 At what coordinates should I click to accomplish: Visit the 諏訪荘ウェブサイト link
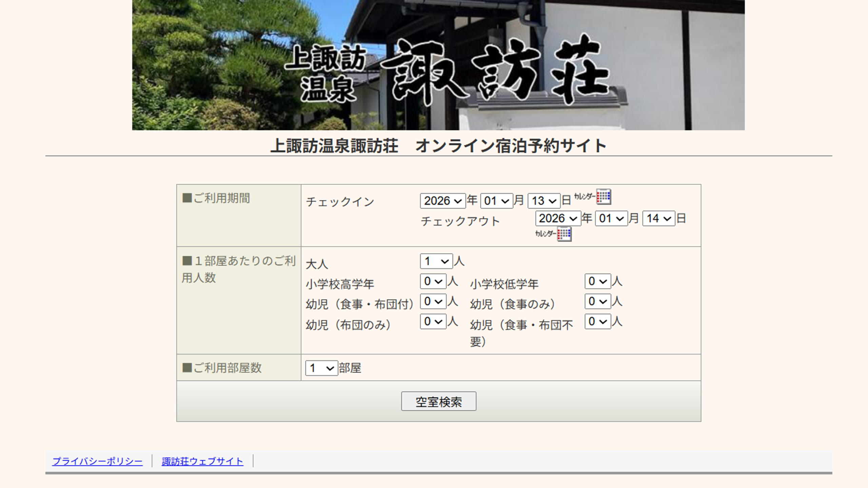[x=202, y=461]
